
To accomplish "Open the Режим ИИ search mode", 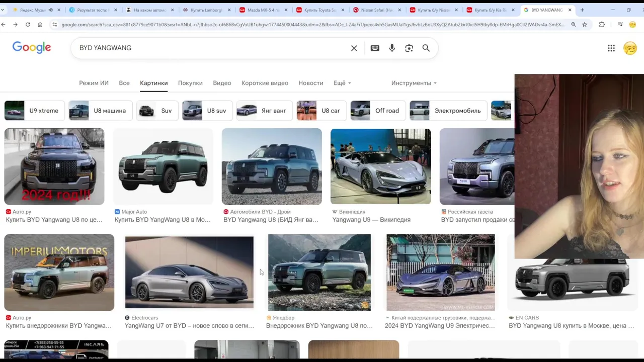I will 94,83.
